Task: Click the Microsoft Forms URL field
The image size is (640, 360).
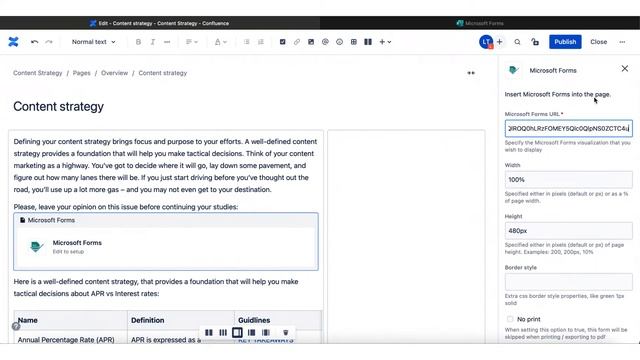Action: click(569, 128)
